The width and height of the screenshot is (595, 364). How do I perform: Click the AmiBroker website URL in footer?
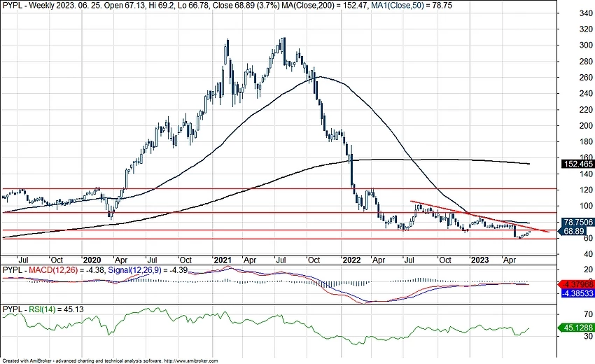191,360
